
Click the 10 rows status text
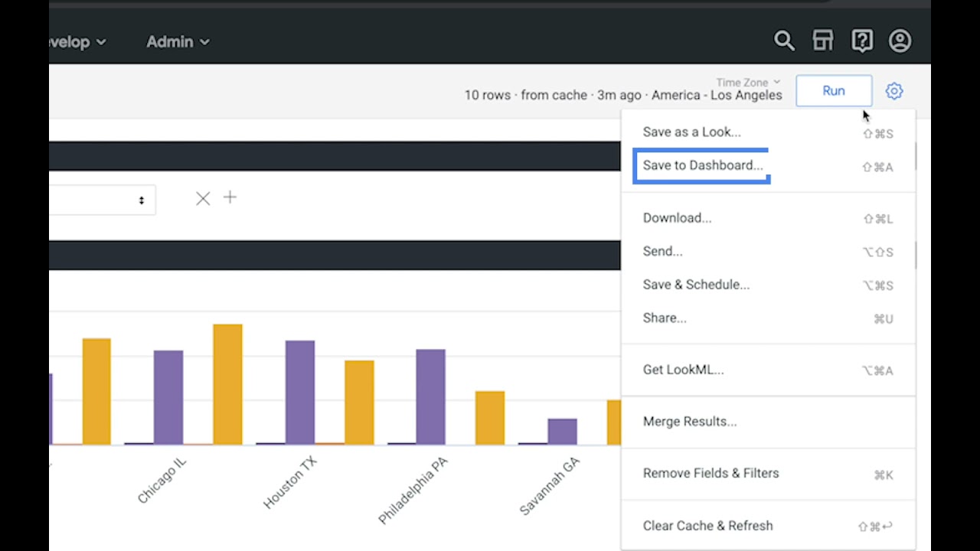[x=488, y=96]
